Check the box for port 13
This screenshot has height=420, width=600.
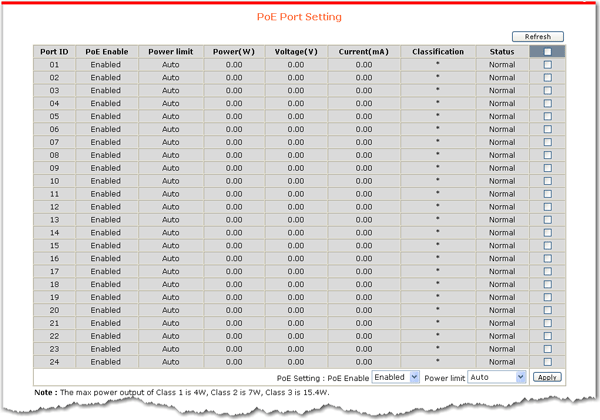(x=548, y=220)
